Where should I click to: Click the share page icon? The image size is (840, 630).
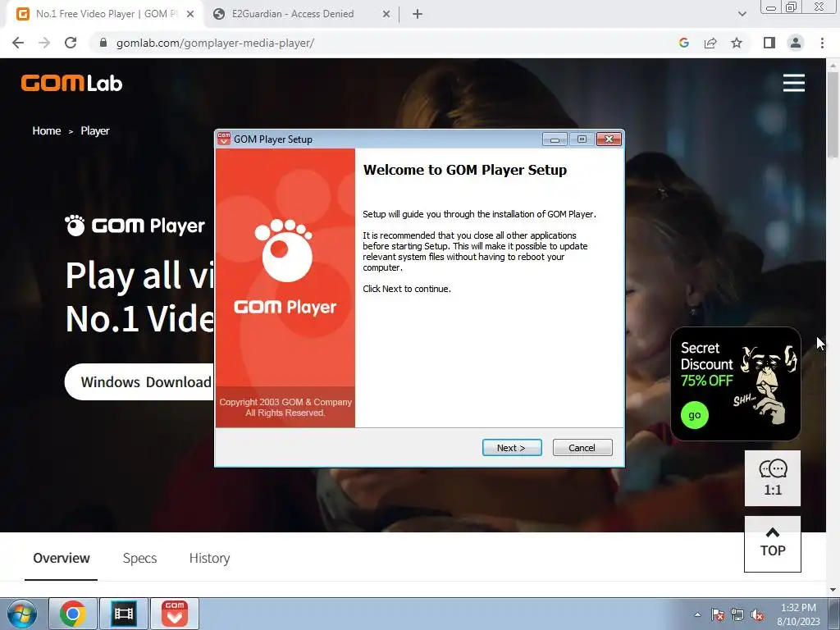click(710, 43)
